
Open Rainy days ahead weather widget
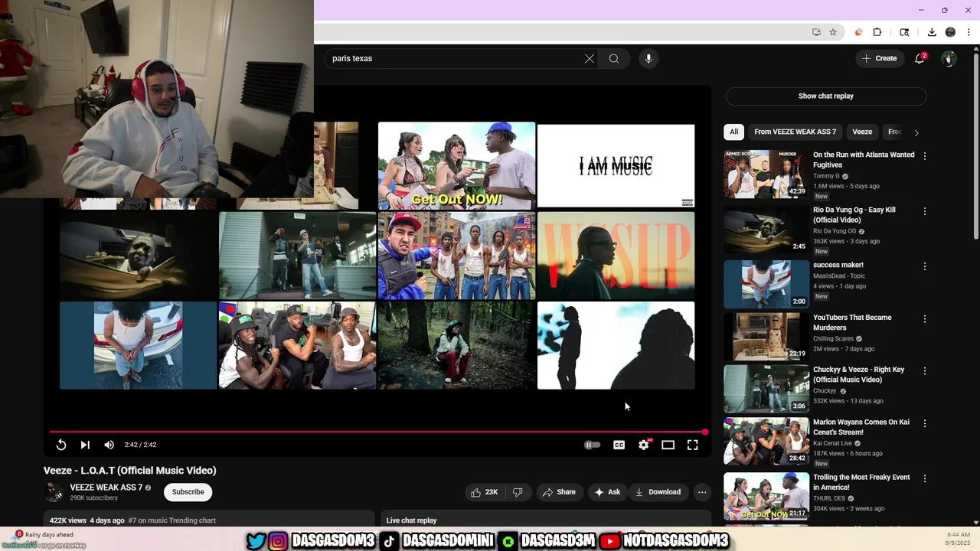coord(44,536)
